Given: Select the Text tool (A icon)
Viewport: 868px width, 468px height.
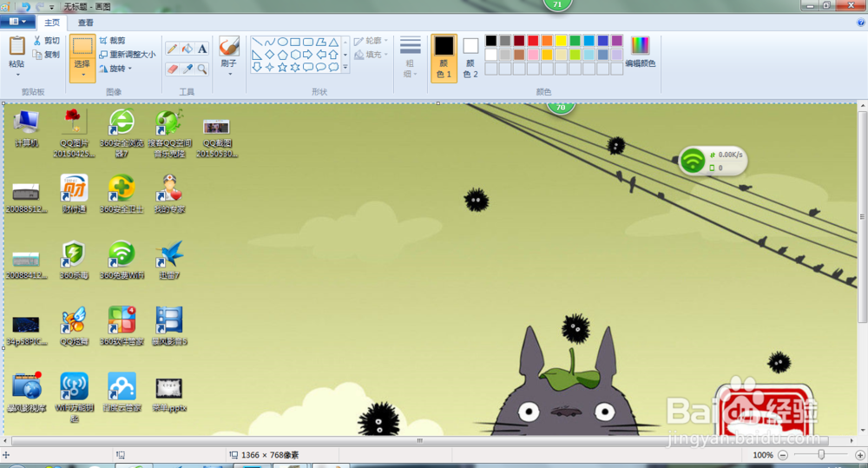Looking at the screenshot, I should [x=202, y=49].
